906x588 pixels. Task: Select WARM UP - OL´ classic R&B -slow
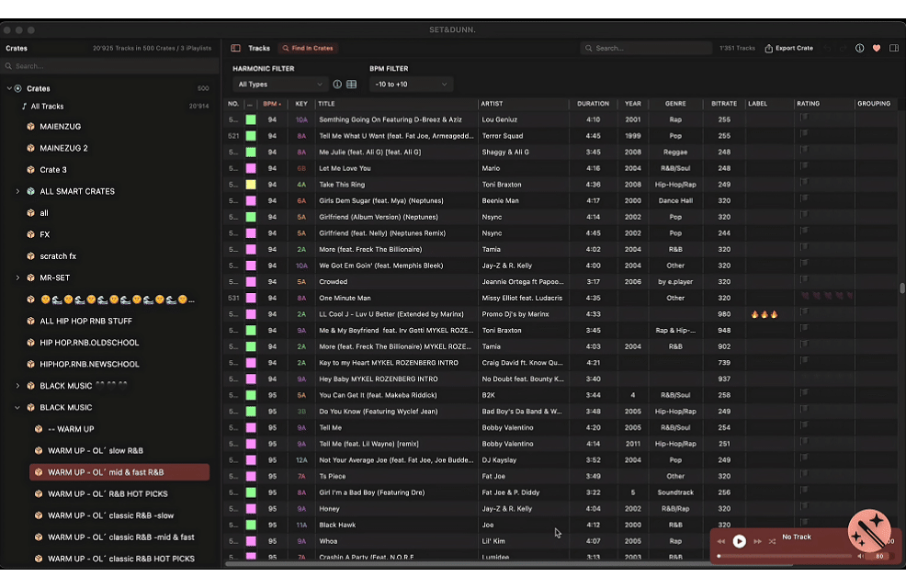coord(110,515)
